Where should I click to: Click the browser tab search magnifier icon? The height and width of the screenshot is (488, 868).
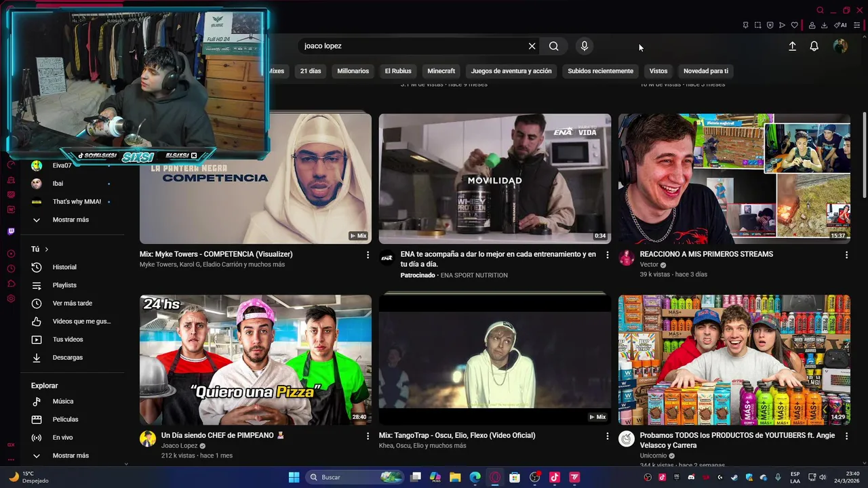coord(820,10)
